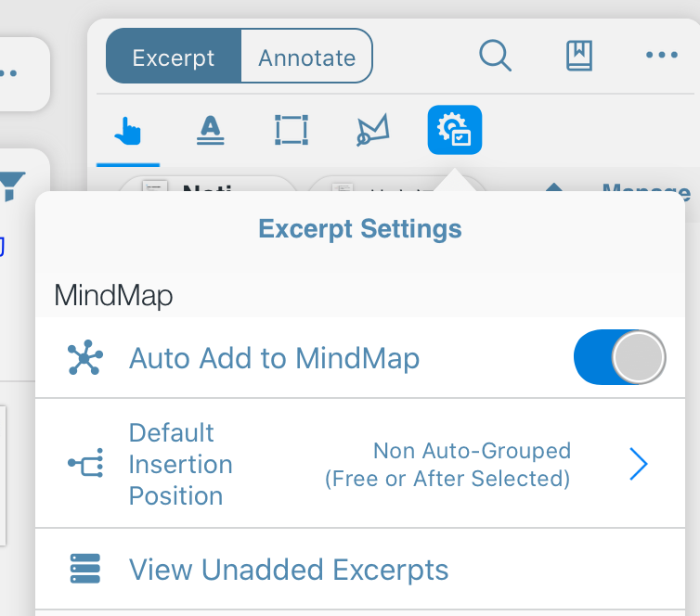The image size is (700, 616).
Task: Open View Unadded Excerpts
Action: click(360, 570)
